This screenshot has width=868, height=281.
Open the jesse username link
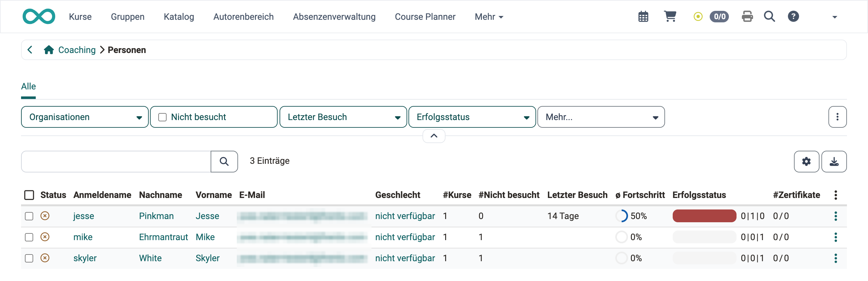(x=84, y=216)
